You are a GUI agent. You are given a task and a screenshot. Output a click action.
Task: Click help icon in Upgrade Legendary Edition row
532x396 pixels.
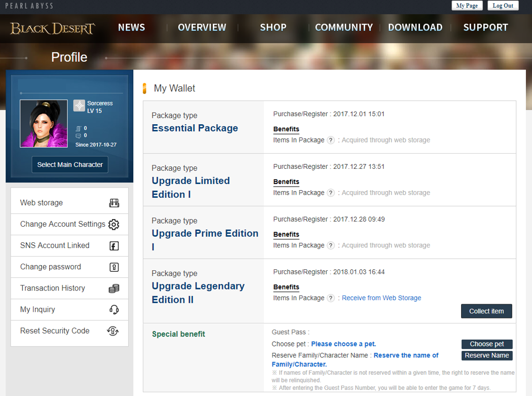coord(331,298)
